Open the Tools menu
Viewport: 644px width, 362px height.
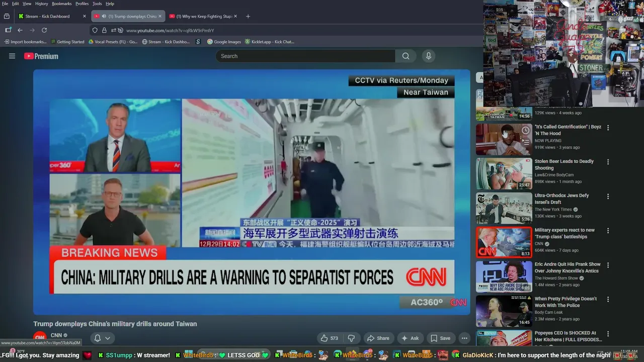pyautogui.click(x=97, y=4)
